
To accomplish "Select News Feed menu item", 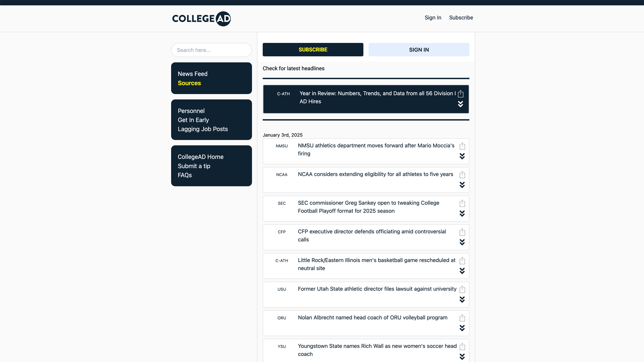I will pos(193,74).
